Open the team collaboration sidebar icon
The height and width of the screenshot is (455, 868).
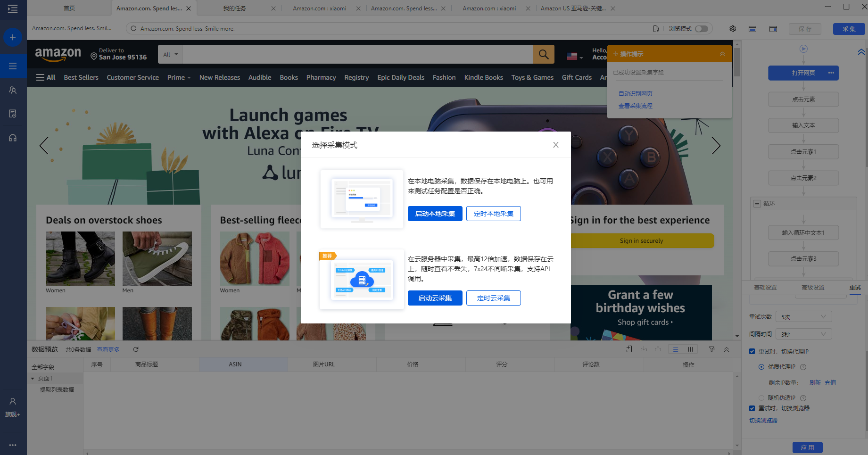(13, 90)
